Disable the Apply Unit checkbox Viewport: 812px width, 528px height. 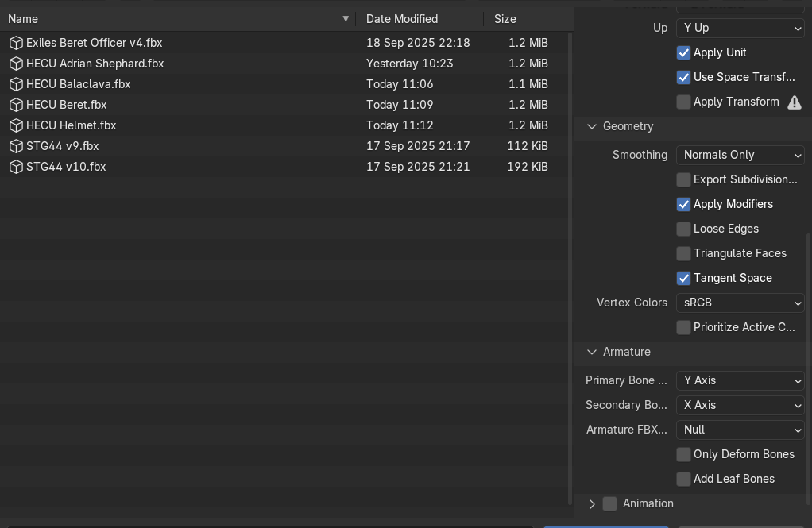pos(683,52)
